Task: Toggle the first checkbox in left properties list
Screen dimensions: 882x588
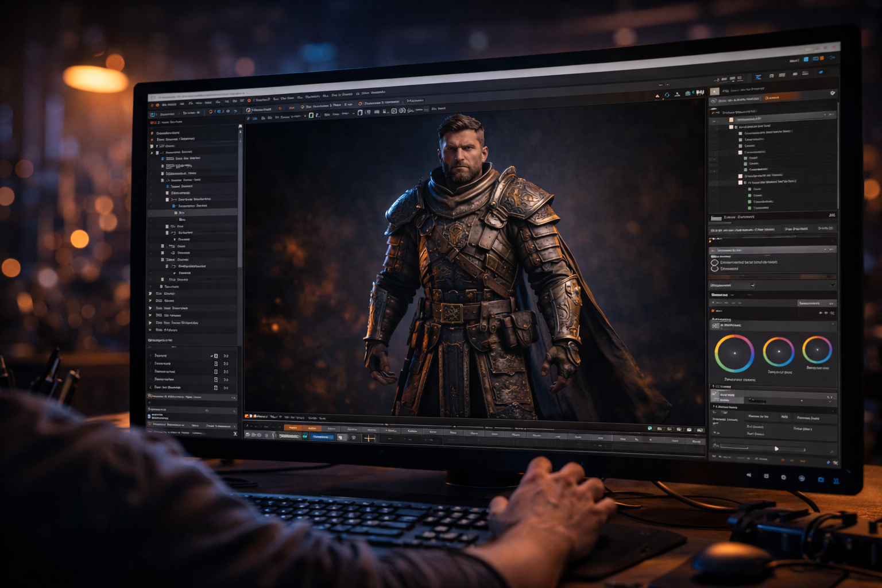Action: coord(216,356)
